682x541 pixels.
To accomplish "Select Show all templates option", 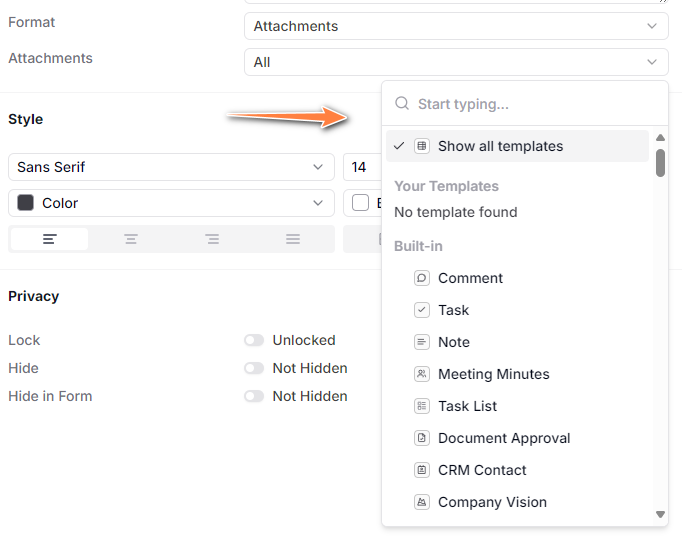I will point(500,146).
